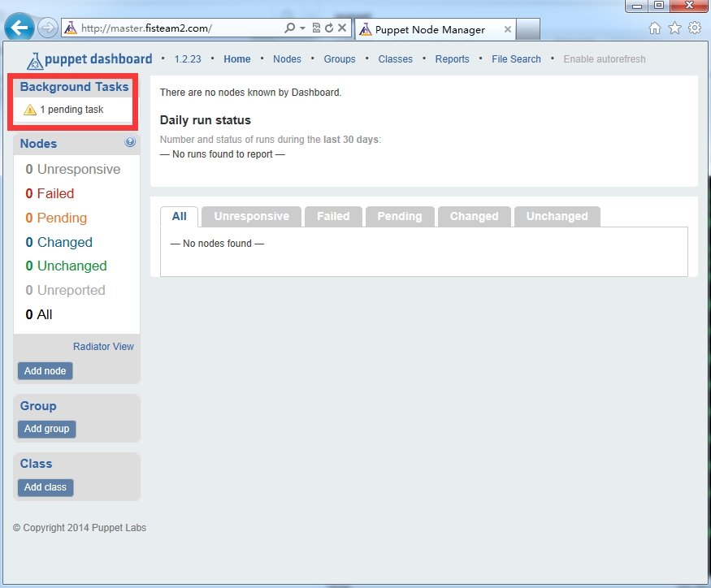
Task: Click the pending task warning icon
Action: click(x=30, y=110)
